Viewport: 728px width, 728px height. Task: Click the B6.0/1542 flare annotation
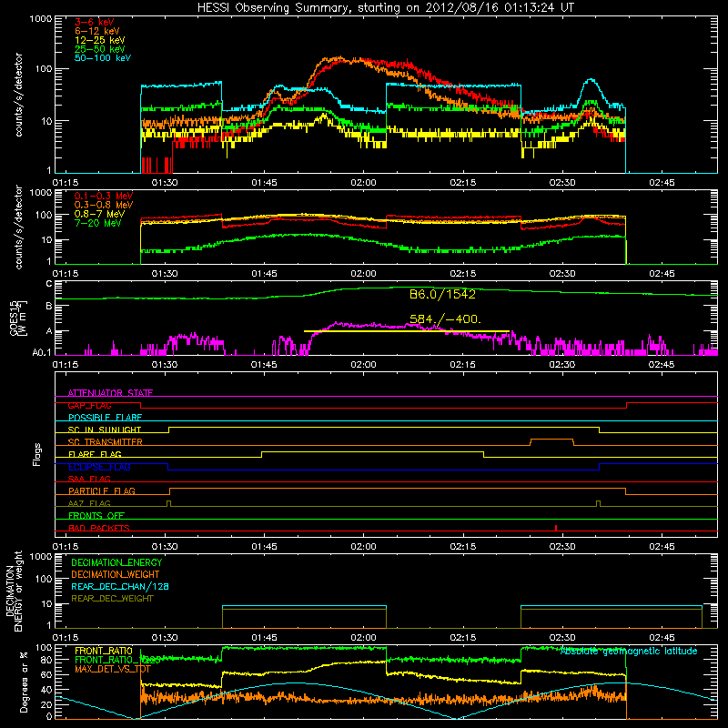coord(442,294)
